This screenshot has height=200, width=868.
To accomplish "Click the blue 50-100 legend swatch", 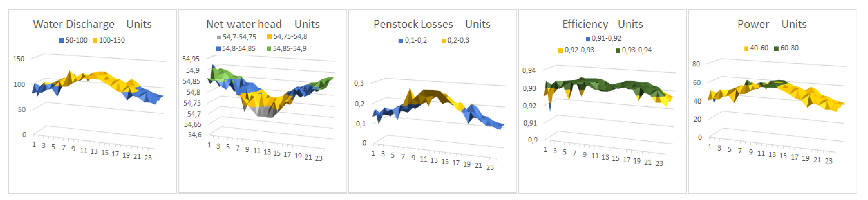I will [61, 40].
